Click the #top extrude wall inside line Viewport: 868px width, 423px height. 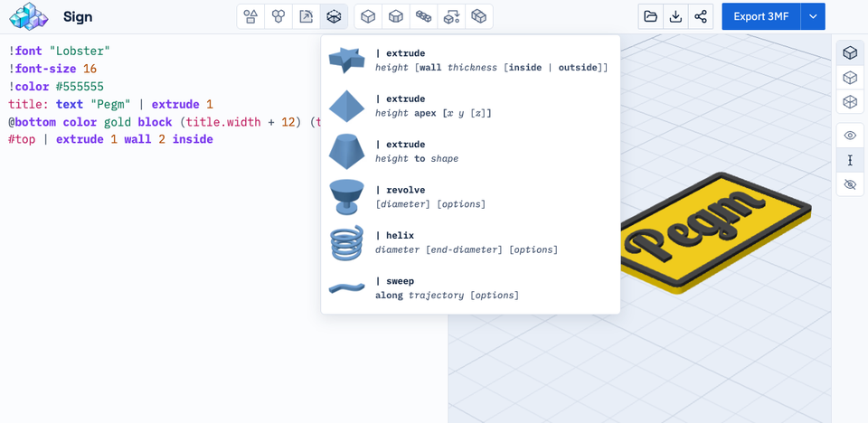click(110, 139)
